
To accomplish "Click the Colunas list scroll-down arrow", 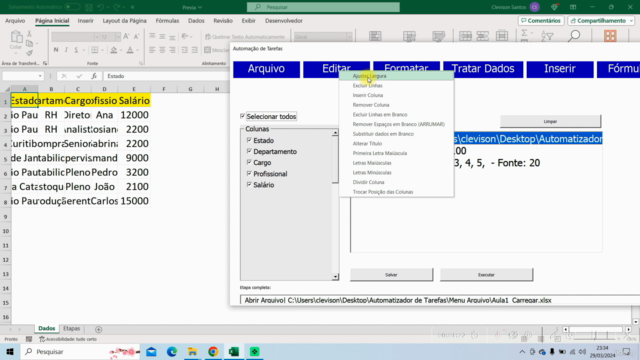I will pos(335,277).
